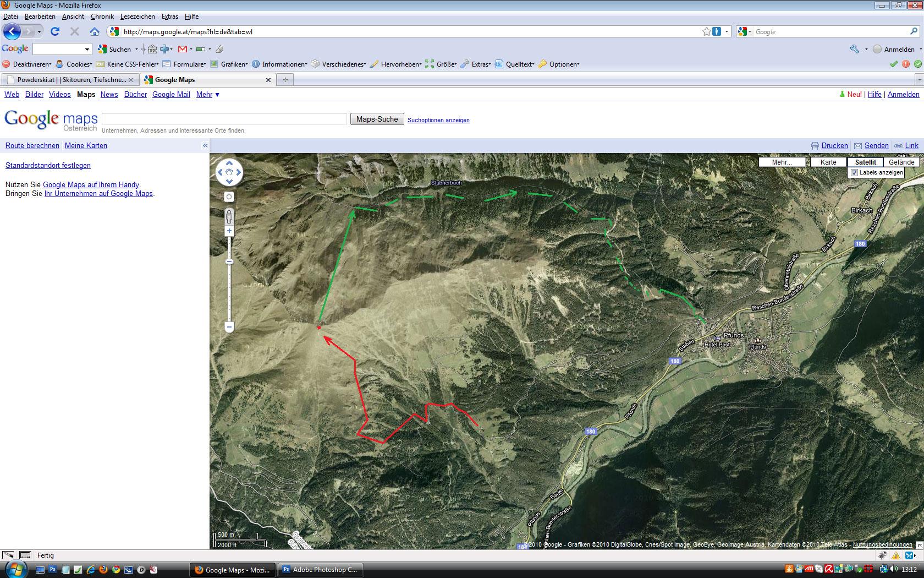Screen dimensions: 924x578
Task: Launch Chrome from the quick launch bar
Action: tap(116, 570)
